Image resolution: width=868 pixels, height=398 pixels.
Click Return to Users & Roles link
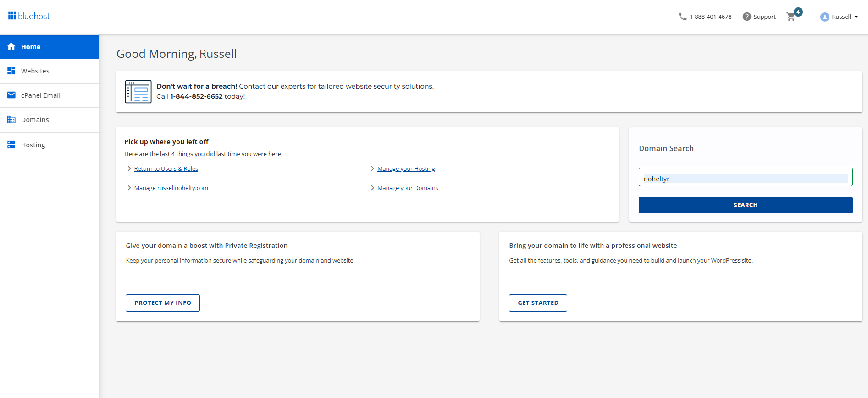coord(166,168)
